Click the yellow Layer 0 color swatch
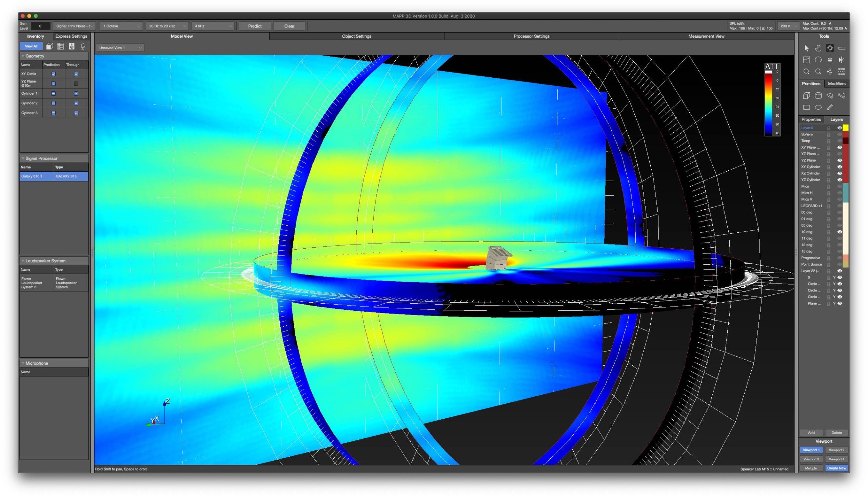Screen dimensions: 868x497 coord(846,128)
